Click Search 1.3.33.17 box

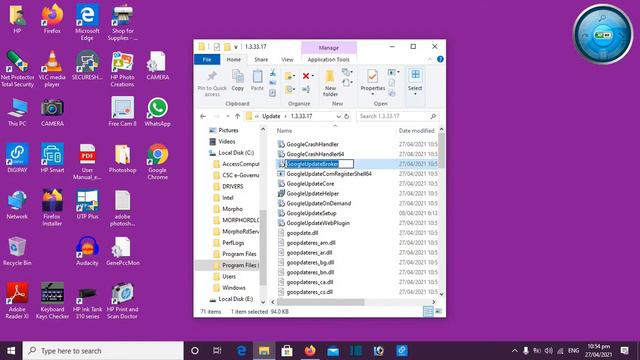(x=398, y=116)
